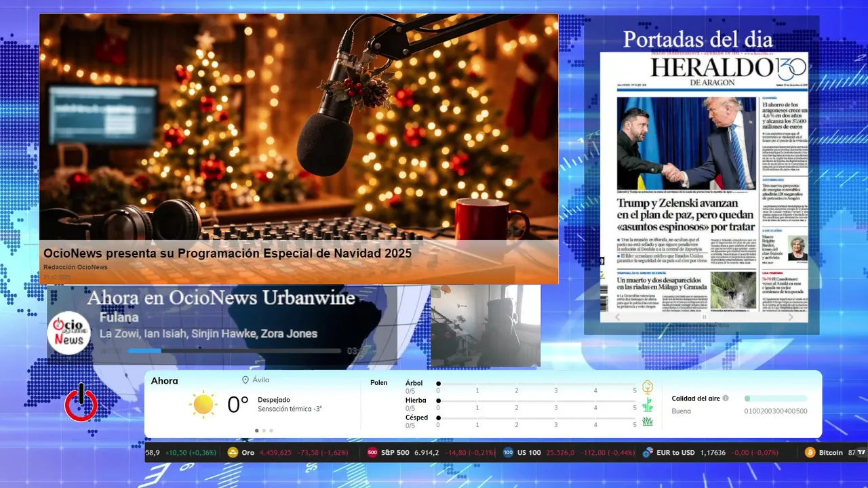Click the Calidad del aire label
This screenshot has width=868, height=488.
696,399
